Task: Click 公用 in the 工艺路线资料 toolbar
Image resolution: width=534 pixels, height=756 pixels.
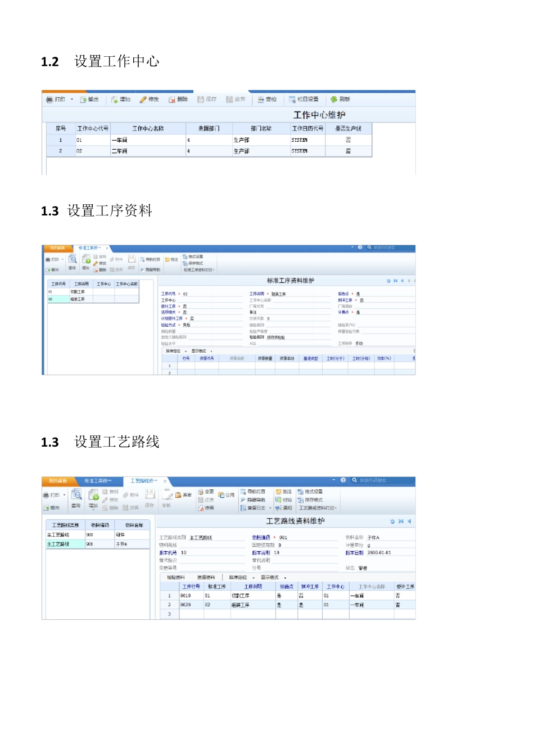Action: [x=227, y=495]
